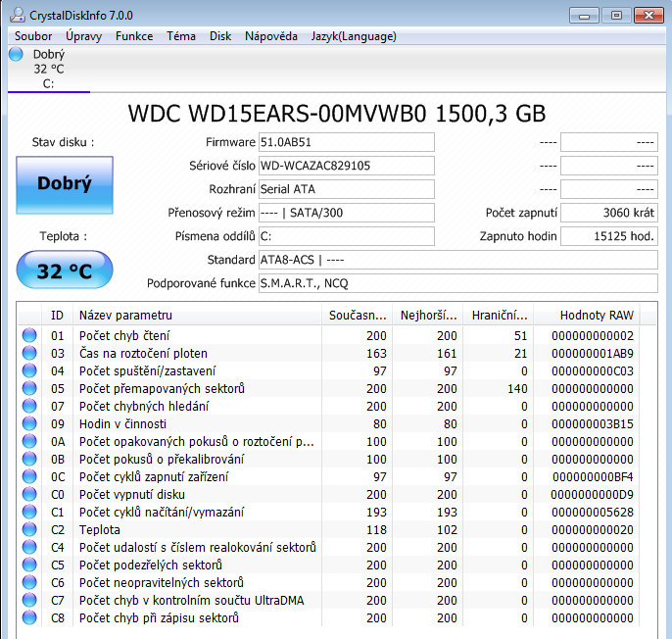The width and height of the screenshot is (672, 639).
Task: Click the 32 °C temperature button
Action: pos(64,271)
